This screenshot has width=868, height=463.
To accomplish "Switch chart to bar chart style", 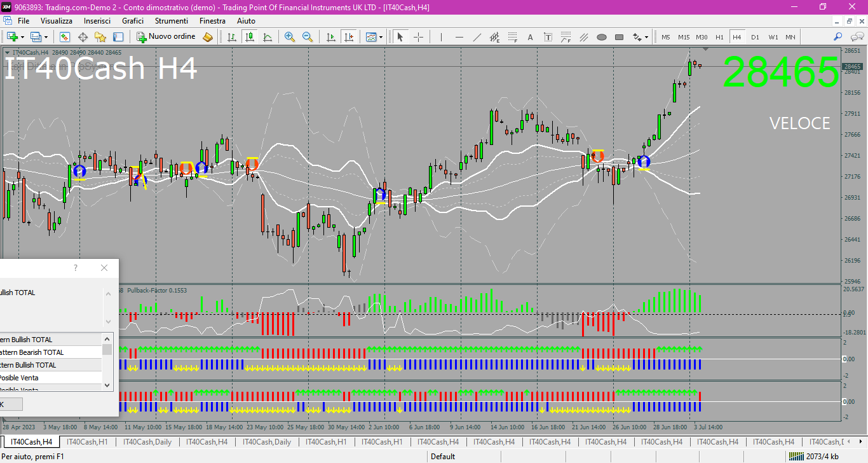I will pos(232,37).
